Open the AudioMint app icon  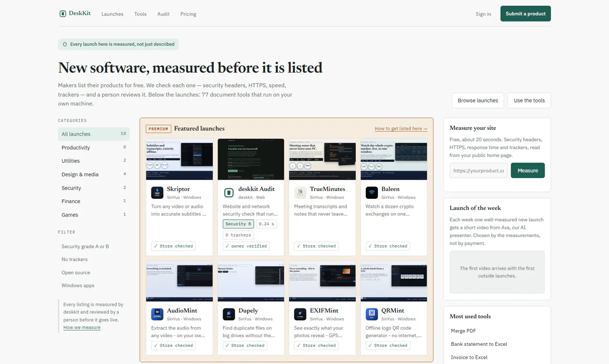tap(157, 314)
